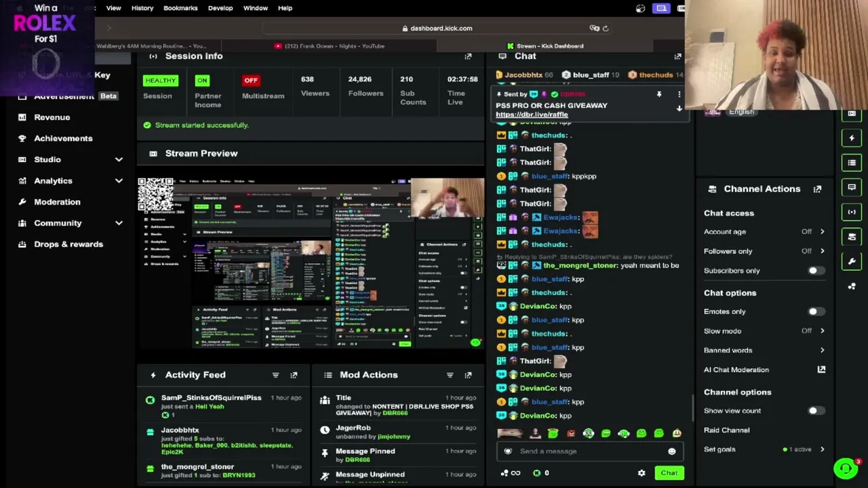868x488 pixels.
Task: Open the History menu
Action: click(142, 8)
